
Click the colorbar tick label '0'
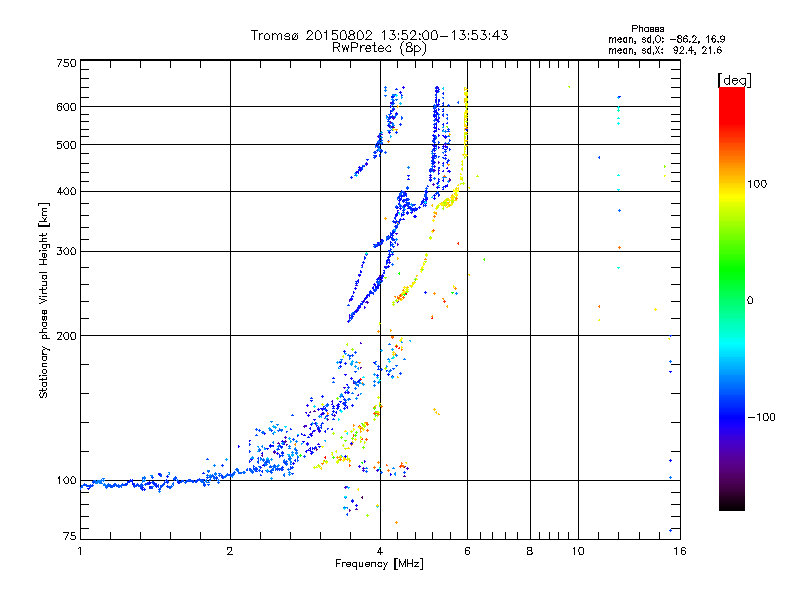(750, 301)
